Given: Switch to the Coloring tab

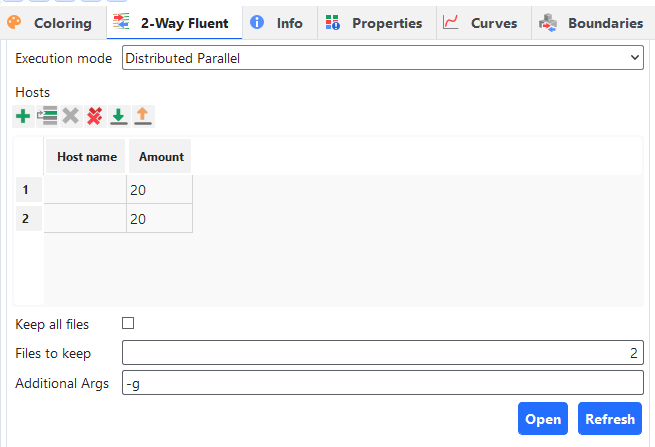Looking at the screenshot, I should (50, 23).
